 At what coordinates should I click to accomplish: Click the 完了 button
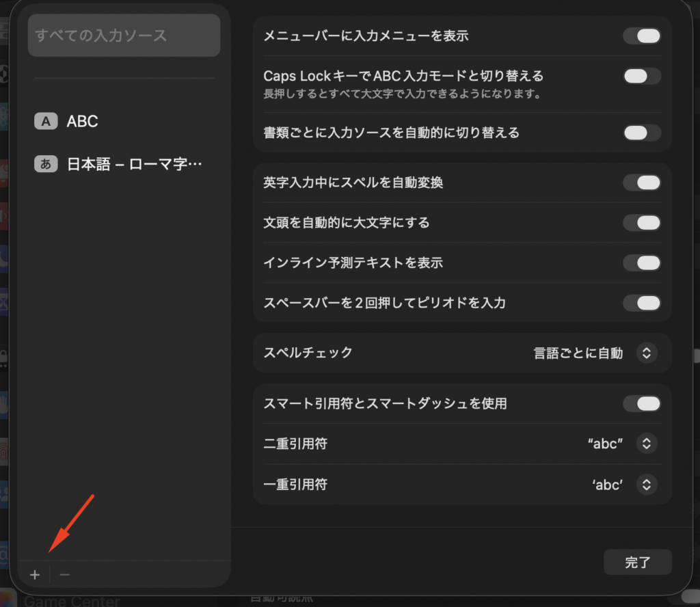pyautogui.click(x=637, y=563)
